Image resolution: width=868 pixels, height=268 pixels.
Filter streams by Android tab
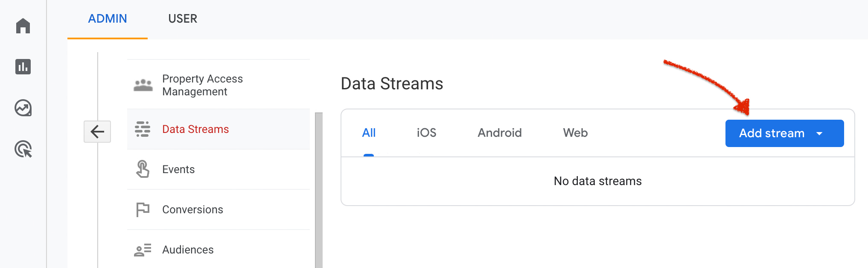coord(500,133)
